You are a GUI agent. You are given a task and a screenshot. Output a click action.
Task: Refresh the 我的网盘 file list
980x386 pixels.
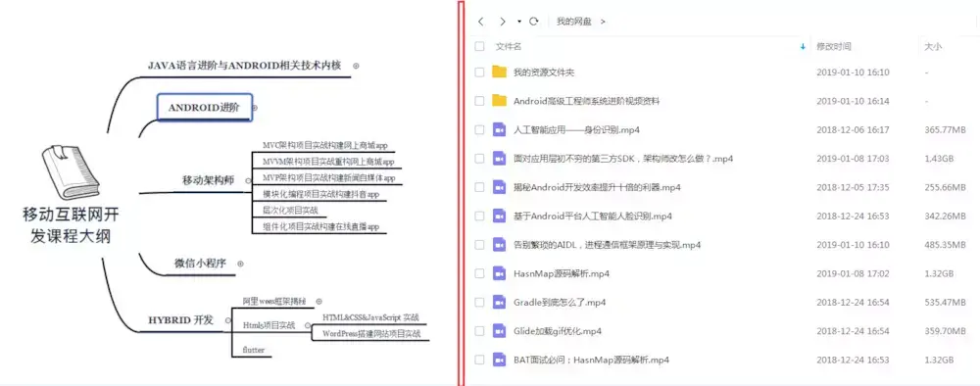click(x=534, y=22)
